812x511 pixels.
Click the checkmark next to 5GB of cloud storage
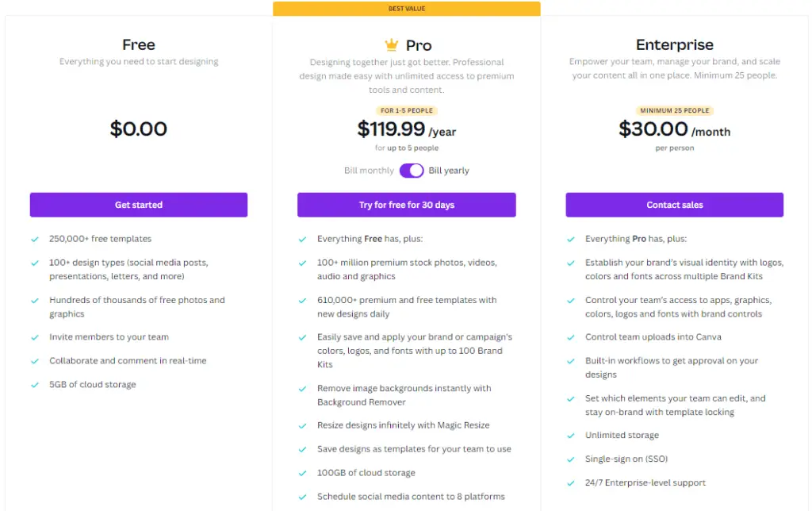click(x=35, y=385)
